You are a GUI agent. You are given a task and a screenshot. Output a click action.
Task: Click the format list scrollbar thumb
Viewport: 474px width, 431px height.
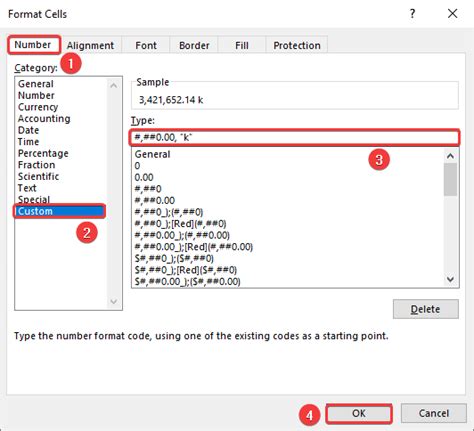450,180
